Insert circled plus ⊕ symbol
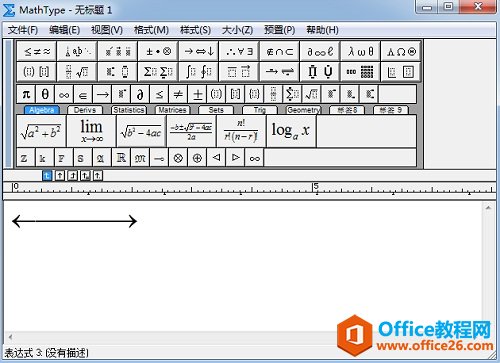Image resolution: width=500 pixels, height=363 pixels. tap(197, 157)
